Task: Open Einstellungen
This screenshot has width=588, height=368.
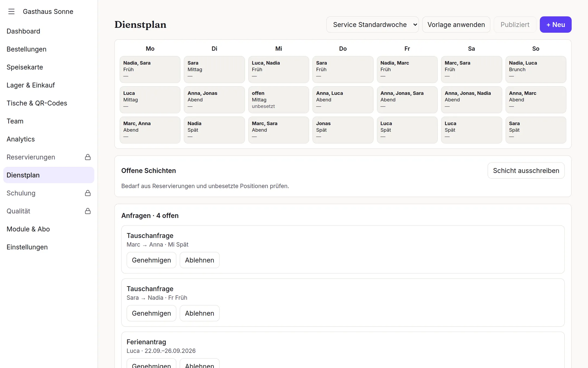Action: point(49,247)
